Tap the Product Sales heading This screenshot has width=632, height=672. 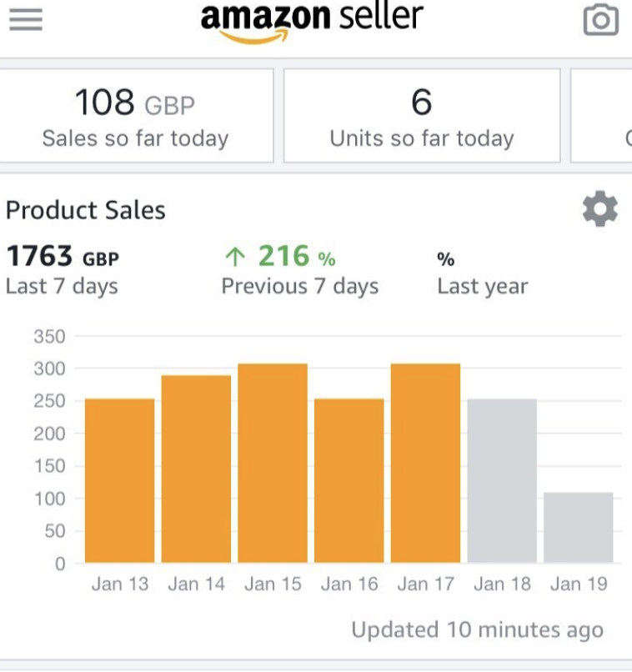click(x=86, y=210)
